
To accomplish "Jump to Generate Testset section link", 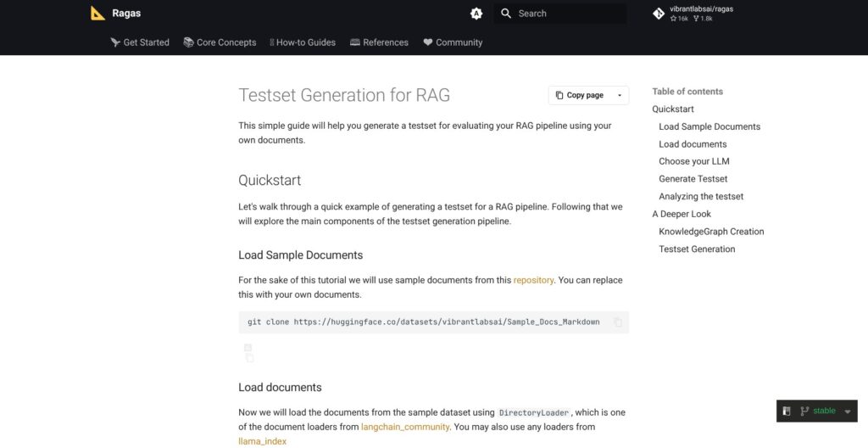I will [x=693, y=179].
